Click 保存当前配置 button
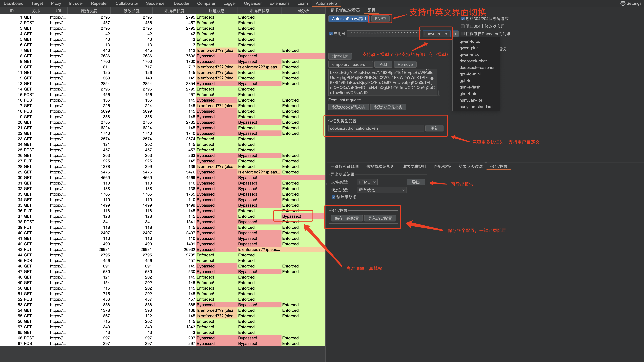 (347, 218)
